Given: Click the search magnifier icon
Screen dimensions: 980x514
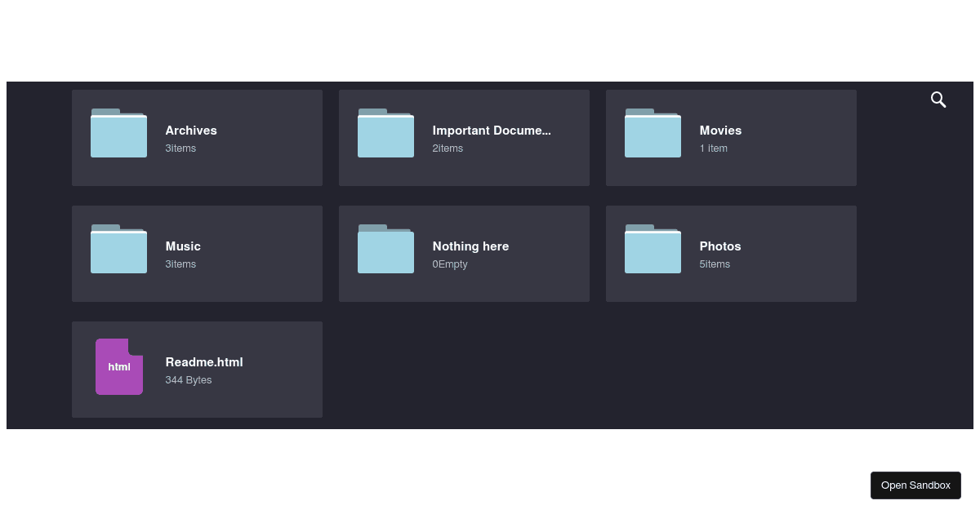Looking at the screenshot, I should 938,99.
